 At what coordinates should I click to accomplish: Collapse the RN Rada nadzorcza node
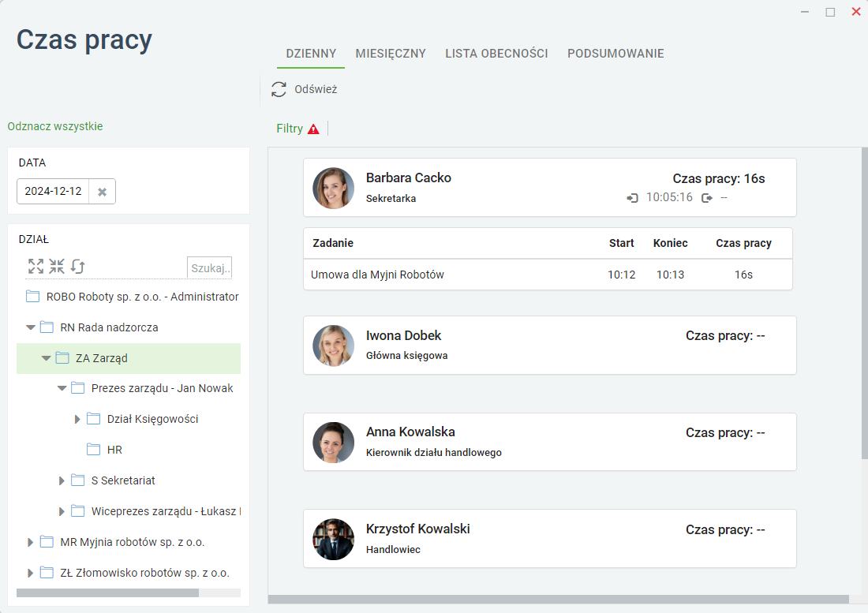click(31, 327)
